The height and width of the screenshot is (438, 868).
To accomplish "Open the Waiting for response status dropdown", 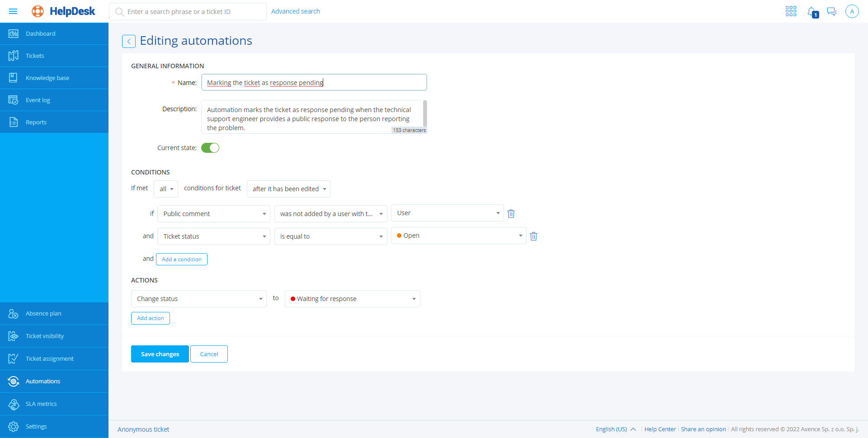I will click(352, 299).
